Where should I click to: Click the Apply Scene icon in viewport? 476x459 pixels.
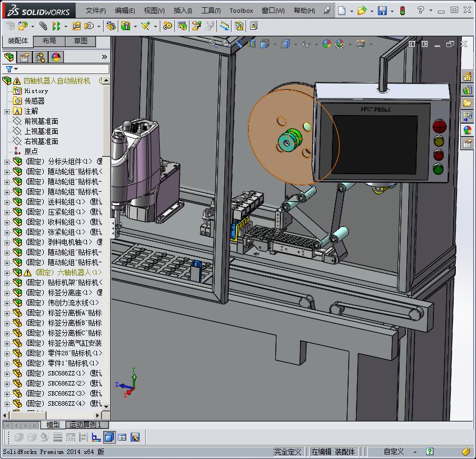click(340, 44)
